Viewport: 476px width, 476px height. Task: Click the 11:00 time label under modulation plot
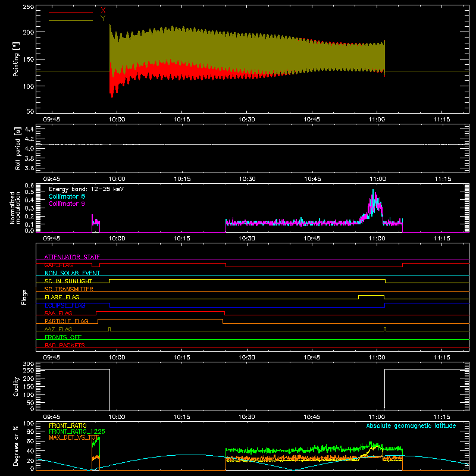377,239
